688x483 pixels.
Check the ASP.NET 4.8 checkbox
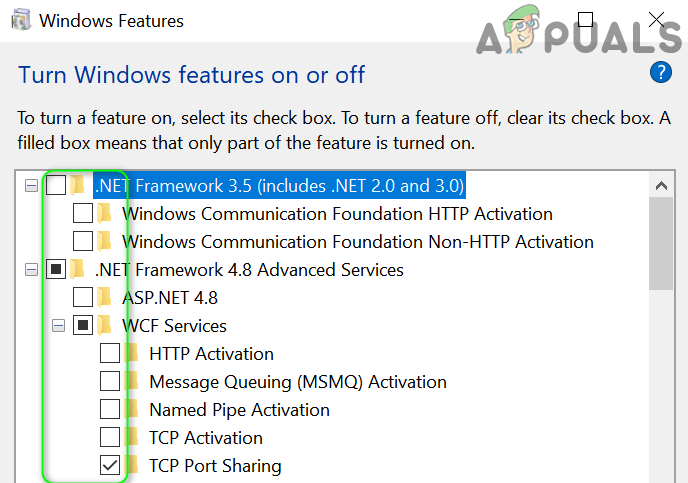click(83, 297)
